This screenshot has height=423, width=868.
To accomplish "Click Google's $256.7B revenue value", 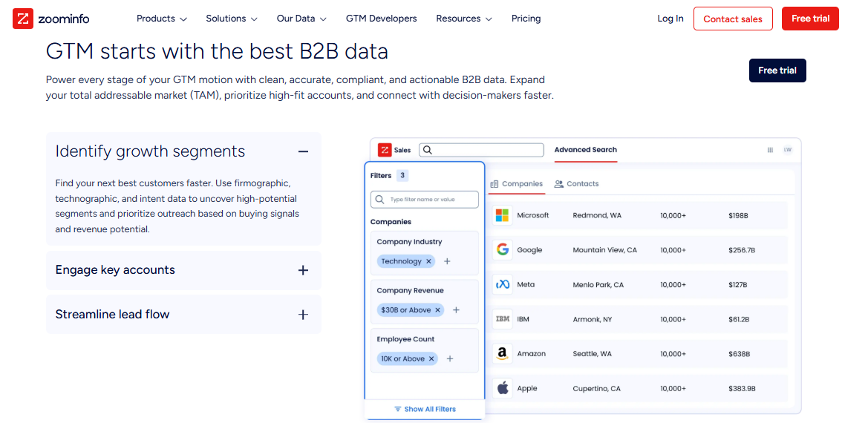I will [742, 250].
